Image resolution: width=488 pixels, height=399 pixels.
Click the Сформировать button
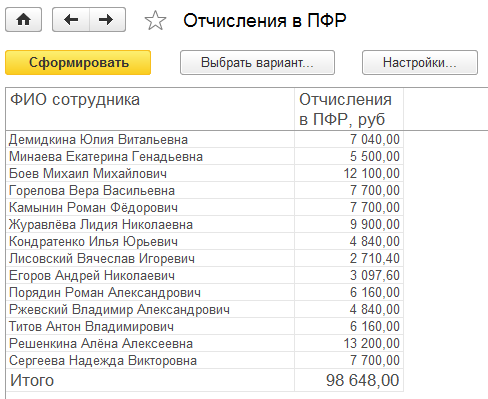78,62
